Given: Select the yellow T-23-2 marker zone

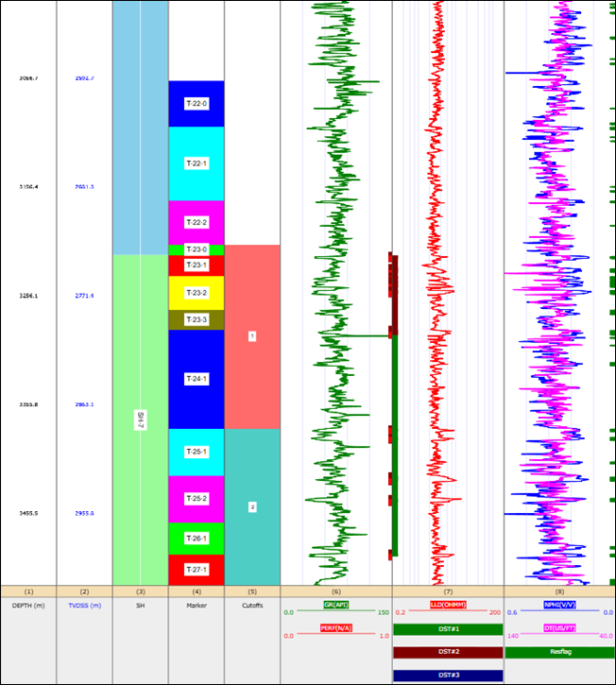Looking at the screenshot, I should pyautogui.click(x=197, y=293).
